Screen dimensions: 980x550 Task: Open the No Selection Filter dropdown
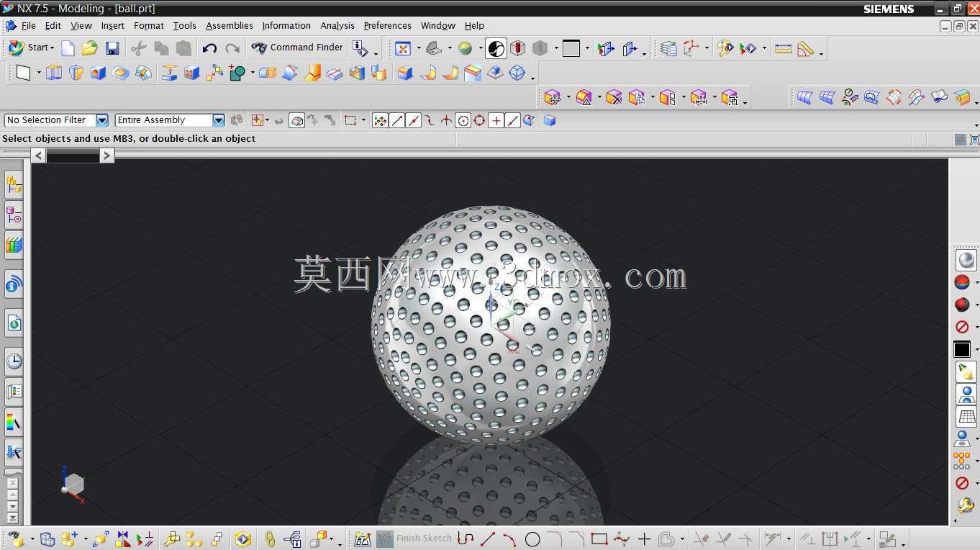pyautogui.click(x=102, y=120)
